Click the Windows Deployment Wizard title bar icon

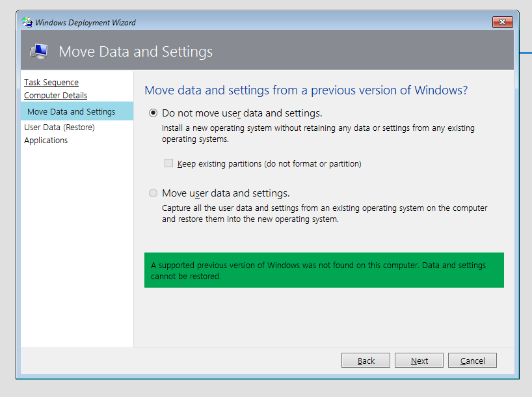click(27, 21)
